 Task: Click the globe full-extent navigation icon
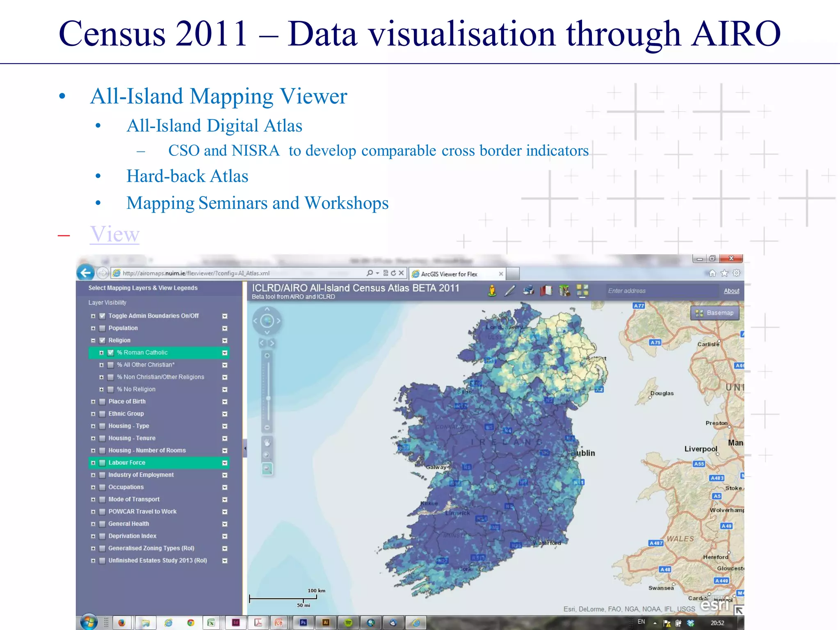pyautogui.click(x=267, y=321)
